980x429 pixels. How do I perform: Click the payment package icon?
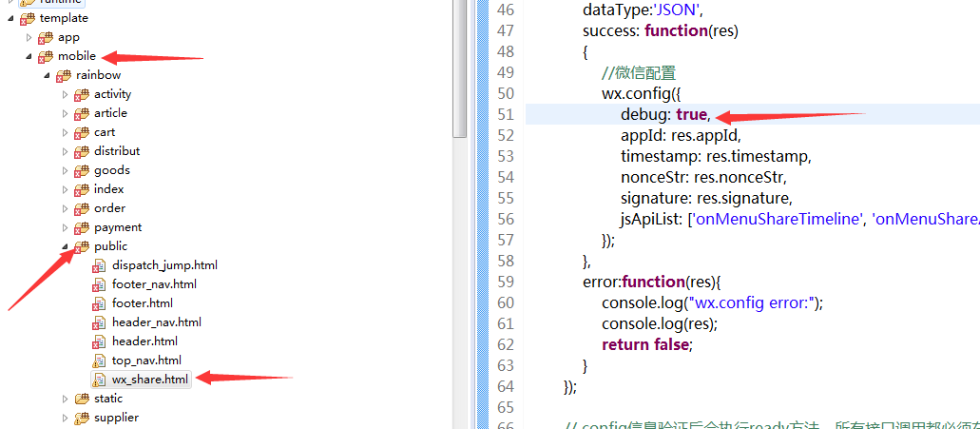click(x=82, y=227)
